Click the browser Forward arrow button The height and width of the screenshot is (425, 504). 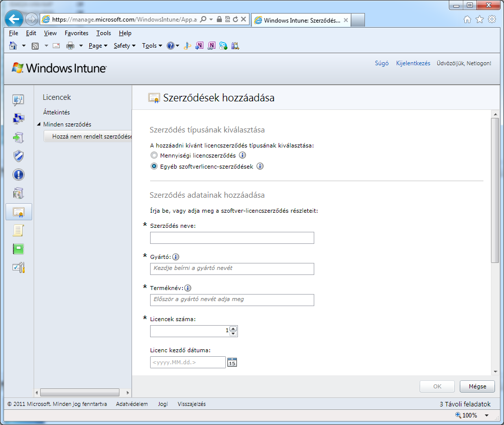tap(31, 19)
